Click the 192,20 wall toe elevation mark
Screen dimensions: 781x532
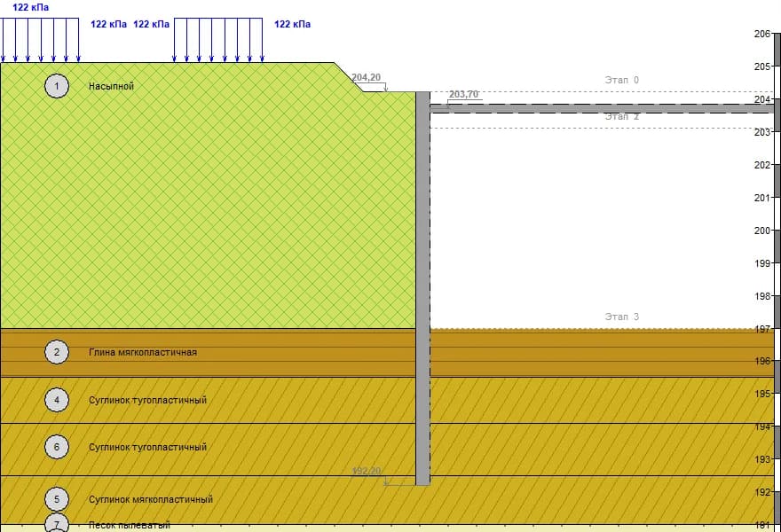click(366, 471)
